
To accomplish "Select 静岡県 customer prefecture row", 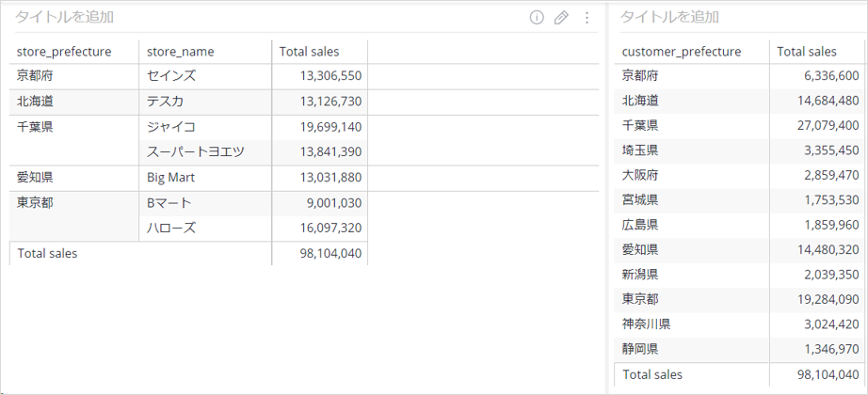I will tap(739, 350).
